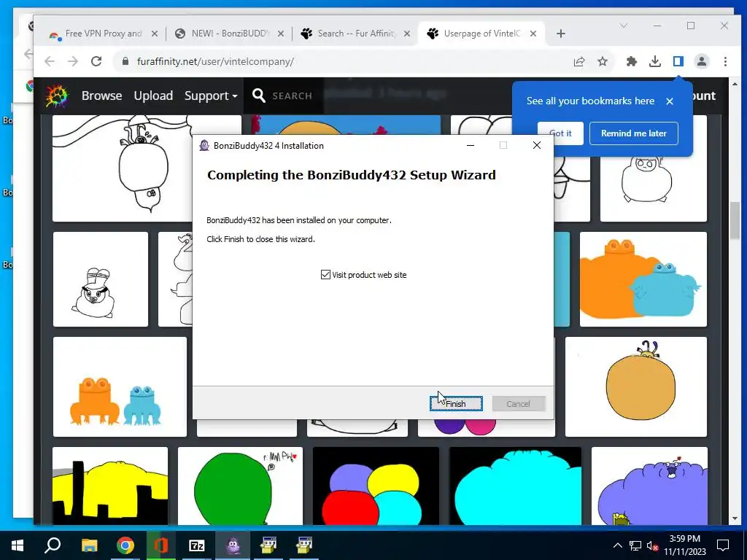Click Got it in bookmarks popup
Screen dimensions: 747x560
pos(560,133)
